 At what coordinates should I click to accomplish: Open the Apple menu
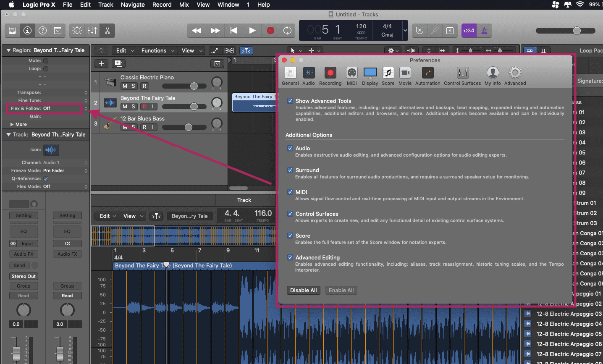click(11, 5)
